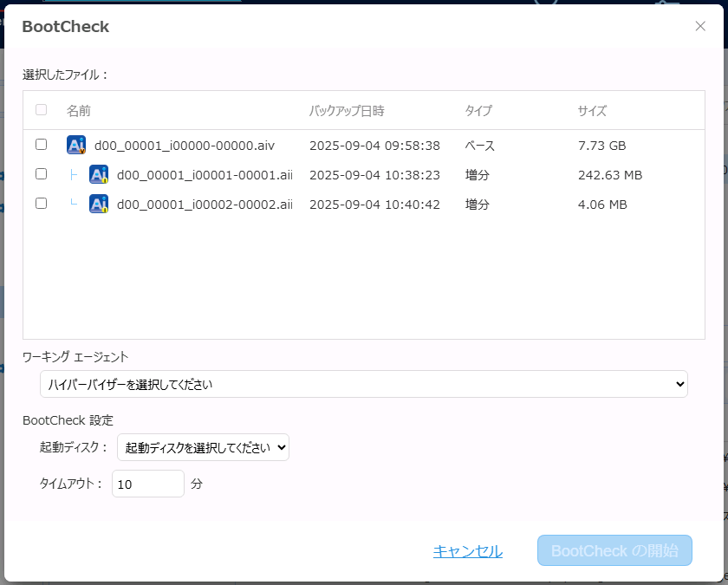The image size is (728, 585).
Task: Toggle the select-all checkbox in the header
Action: coord(41,110)
